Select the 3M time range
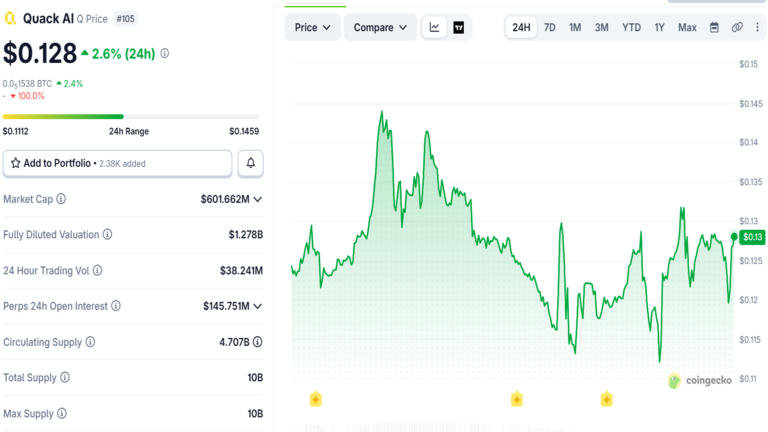Screen dimensions: 768x432 coord(601,27)
